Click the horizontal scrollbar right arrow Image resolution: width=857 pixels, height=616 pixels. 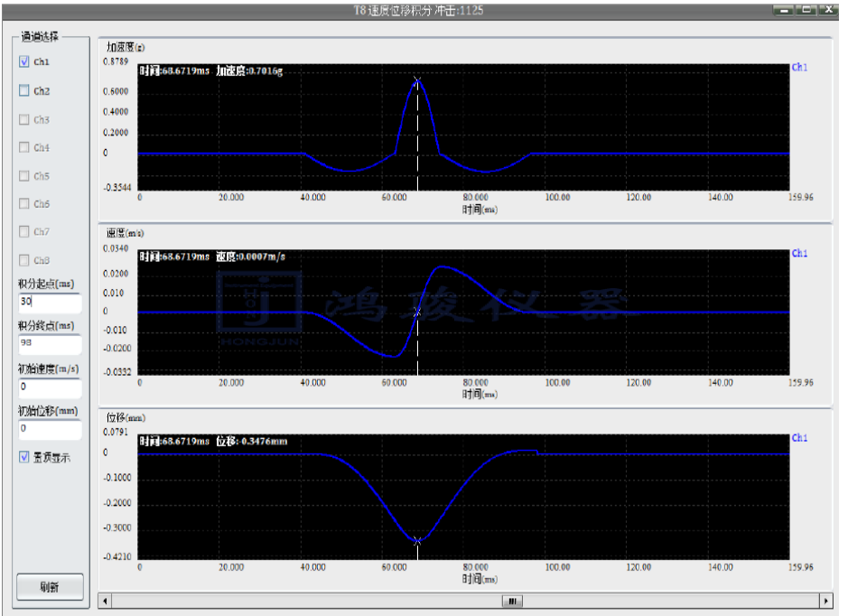[x=824, y=601]
